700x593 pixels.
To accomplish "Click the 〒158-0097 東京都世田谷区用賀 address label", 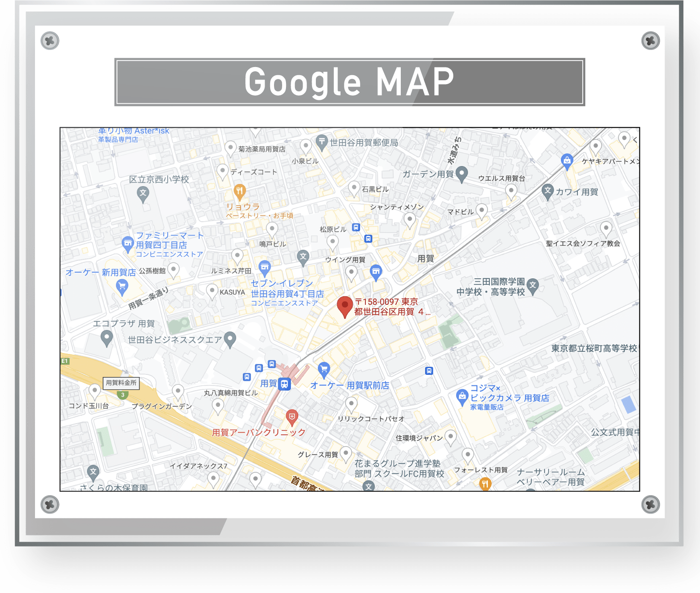I will pos(392,307).
